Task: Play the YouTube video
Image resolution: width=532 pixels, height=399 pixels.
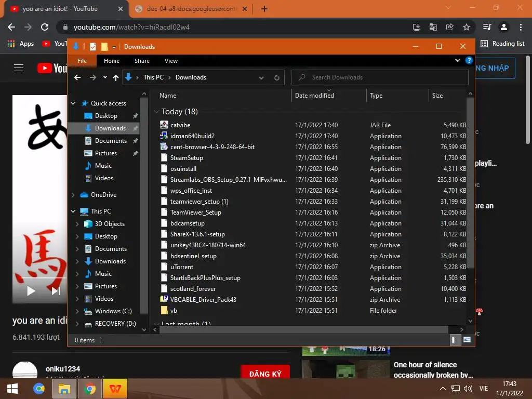Action: [31, 291]
